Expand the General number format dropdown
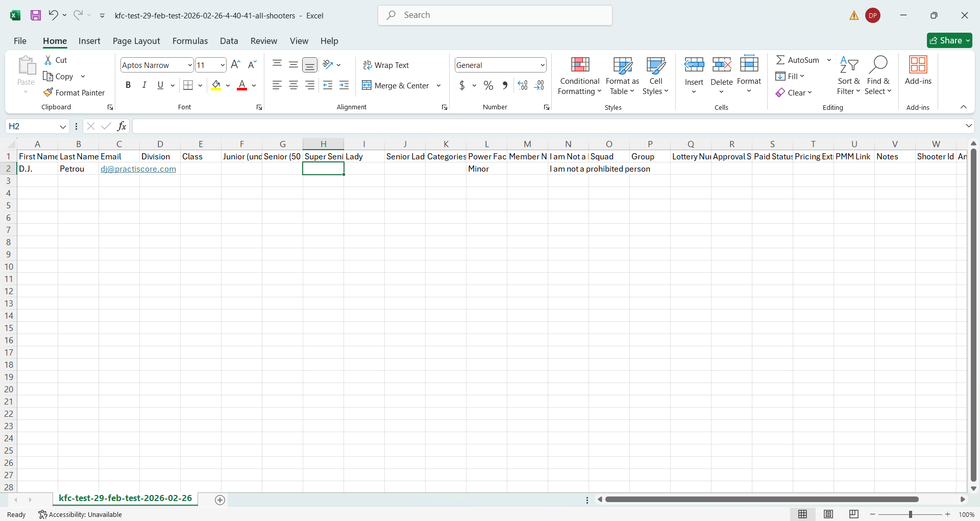 (542, 65)
